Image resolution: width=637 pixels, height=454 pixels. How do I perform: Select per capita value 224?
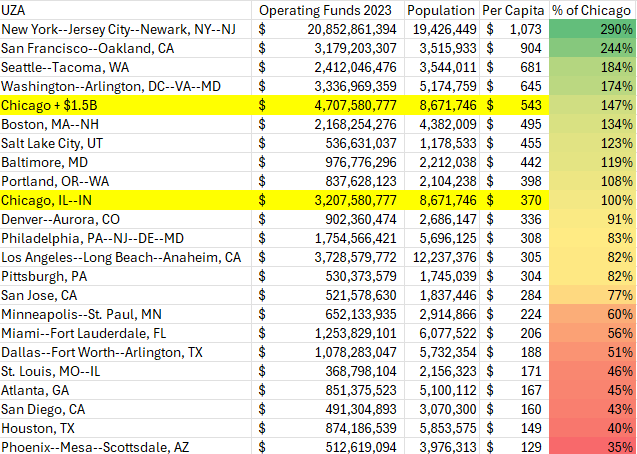coord(514,314)
